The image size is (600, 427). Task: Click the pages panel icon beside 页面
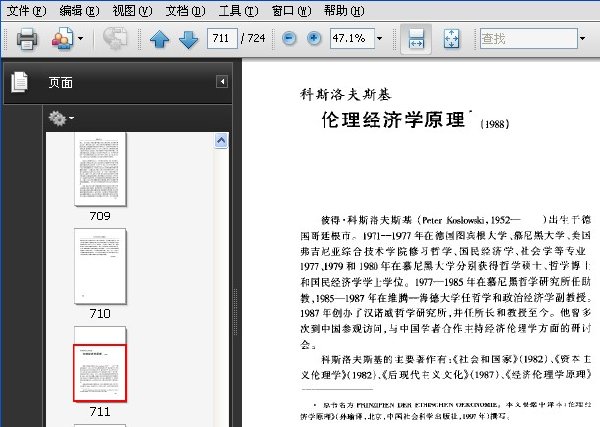pyautogui.click(x=19, y=82)
